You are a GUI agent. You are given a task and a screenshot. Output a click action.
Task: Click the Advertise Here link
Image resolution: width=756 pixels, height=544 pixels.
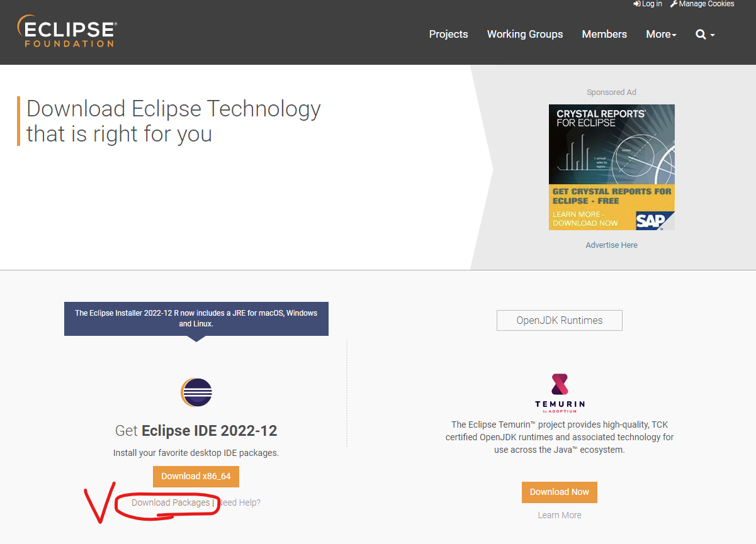[x=611, y=245]
